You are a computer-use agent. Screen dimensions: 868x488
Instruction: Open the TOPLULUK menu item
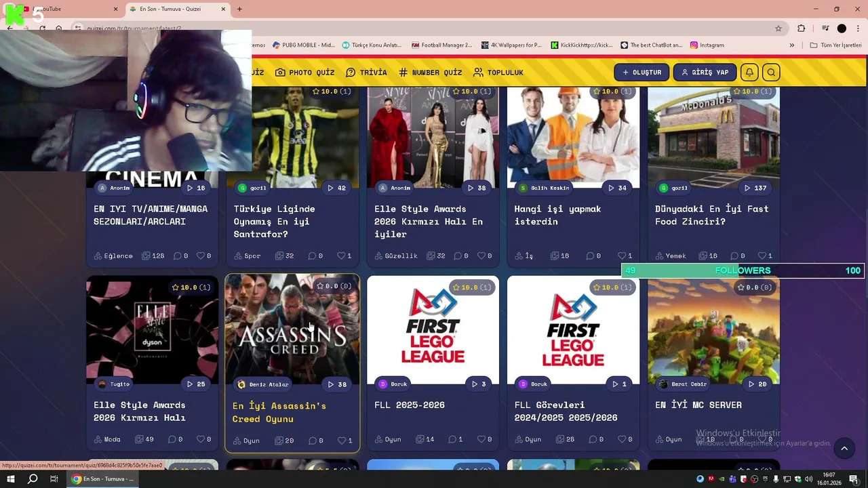click(498, 73)
